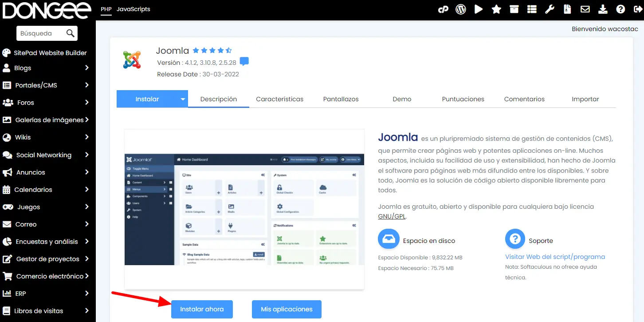Screen dimensions: 644x322
Task: Click the Soporte question mark circle icon
Action: 515,240
